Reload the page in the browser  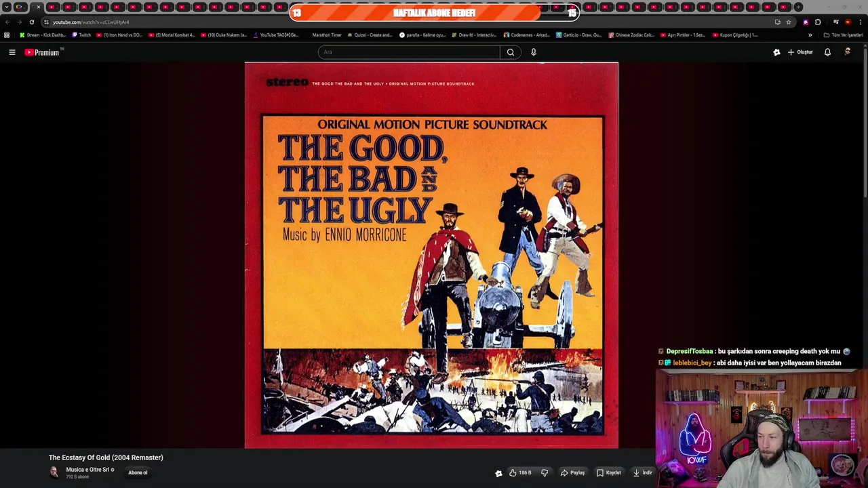pos(31,22)
